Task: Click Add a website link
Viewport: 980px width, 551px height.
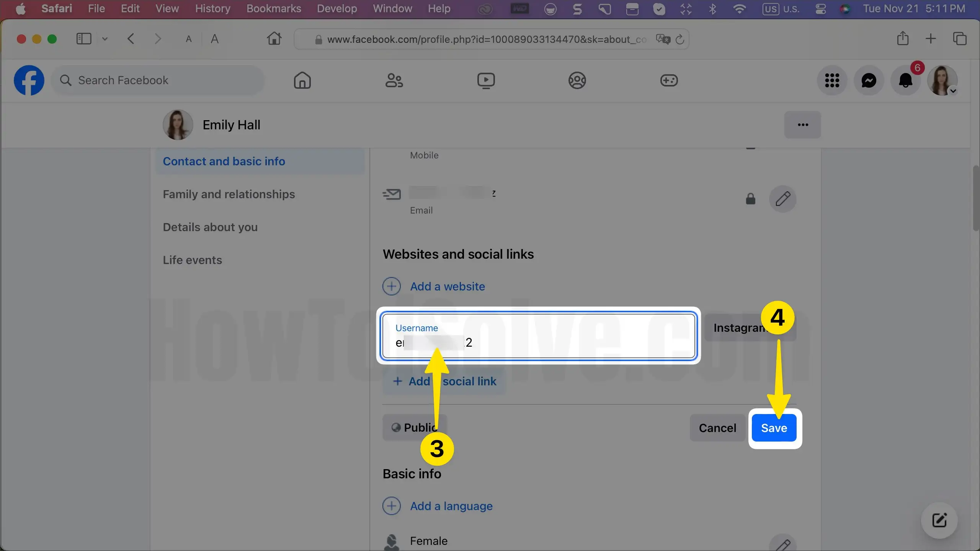Action: [x=447, y=286]
